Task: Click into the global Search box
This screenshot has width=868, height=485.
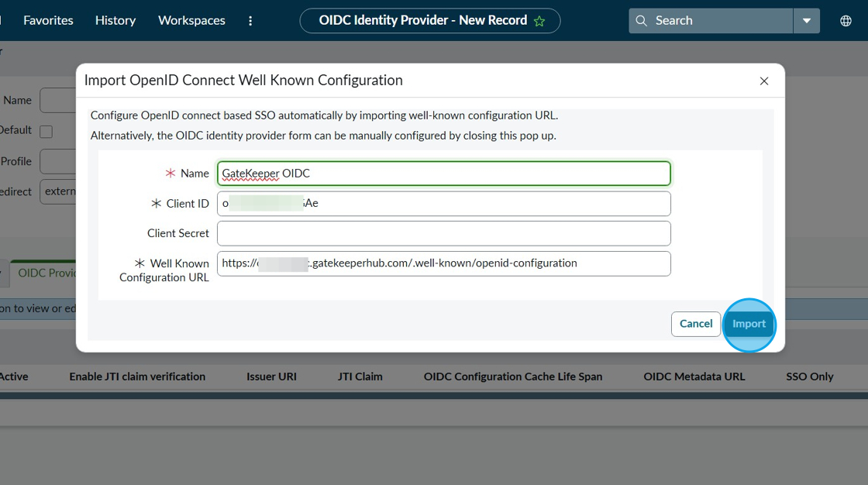Action: (x=711, y=20)
